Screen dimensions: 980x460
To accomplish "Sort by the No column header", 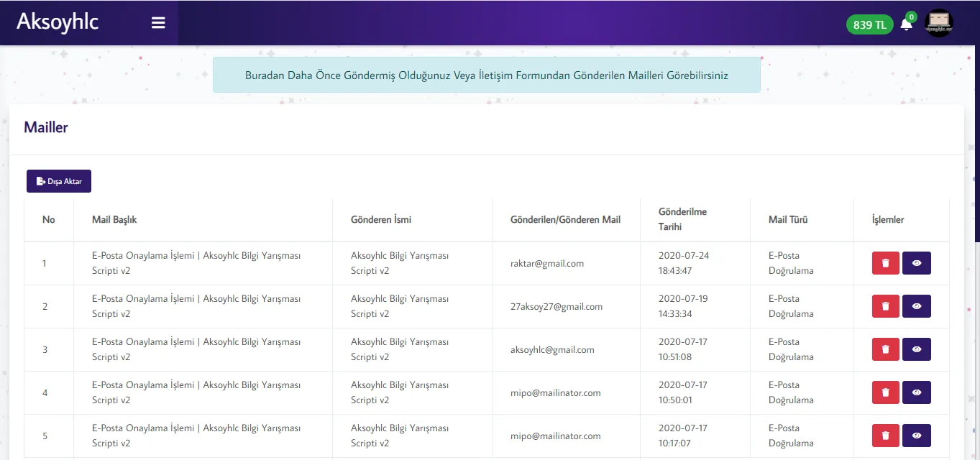I will (x=49, y=219).
